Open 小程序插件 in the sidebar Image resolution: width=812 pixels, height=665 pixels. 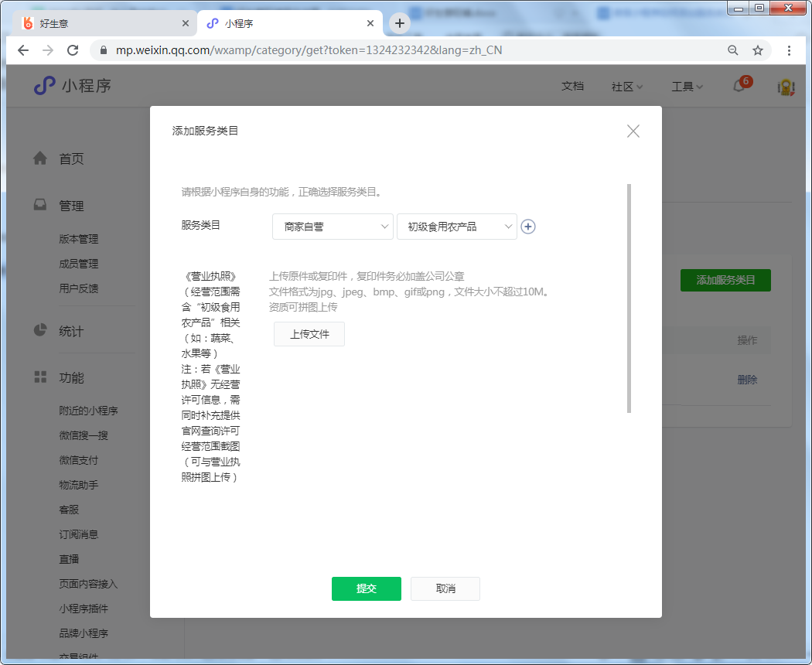click(84, 609)
